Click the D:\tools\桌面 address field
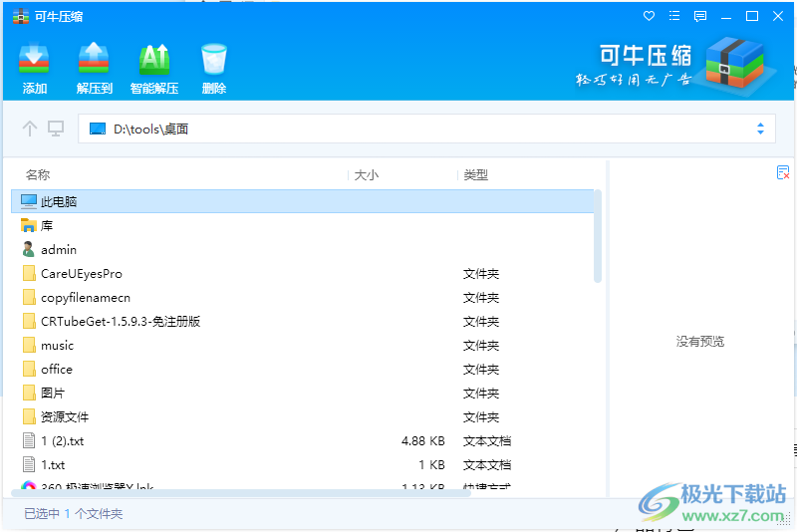Screen dimensions: 797x532 pos(426,129)
